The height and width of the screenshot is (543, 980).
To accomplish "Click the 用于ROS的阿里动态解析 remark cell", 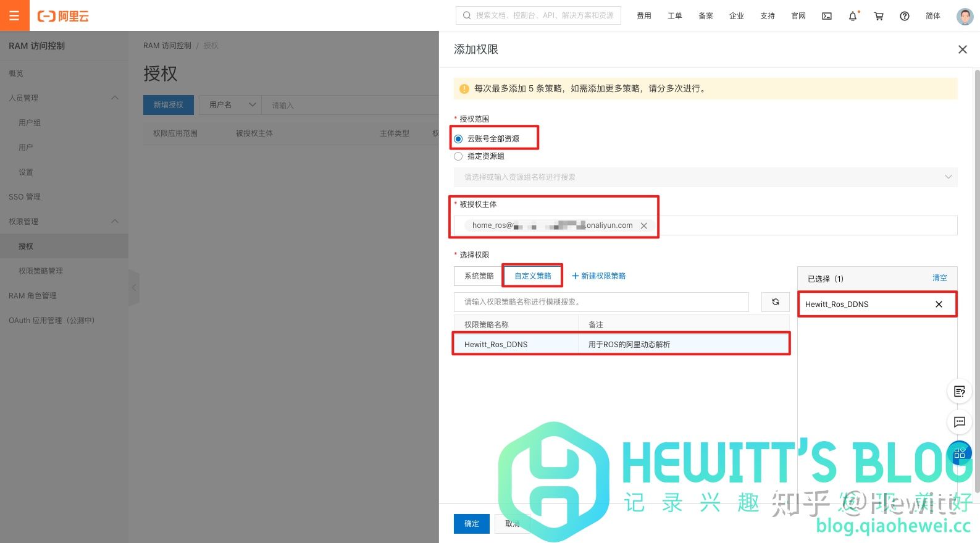I will click(x=629, y=345).
